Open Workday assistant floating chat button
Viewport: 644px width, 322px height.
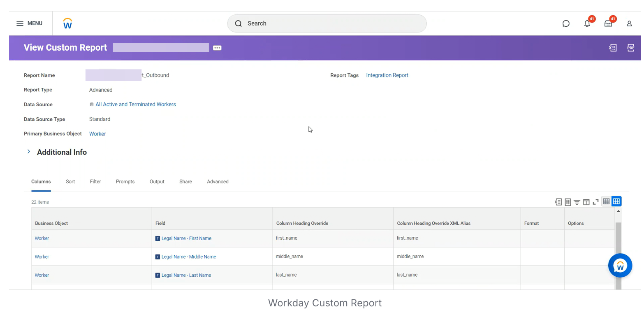[620, 266]
